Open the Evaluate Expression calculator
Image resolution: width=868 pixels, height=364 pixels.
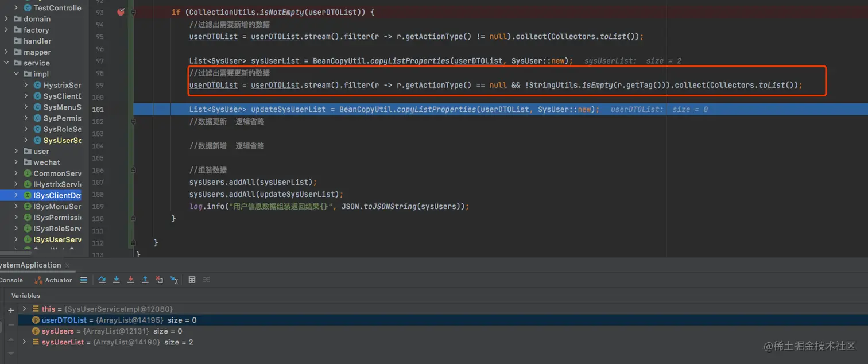tap(192, 280)
